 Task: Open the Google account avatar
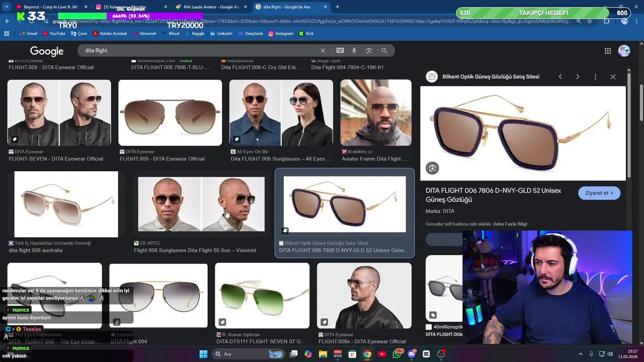(x=624, y=51)
